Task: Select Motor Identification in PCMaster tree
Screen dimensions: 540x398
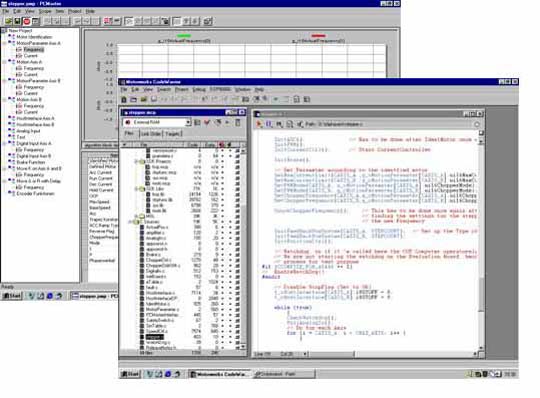Action: (34, 37)
